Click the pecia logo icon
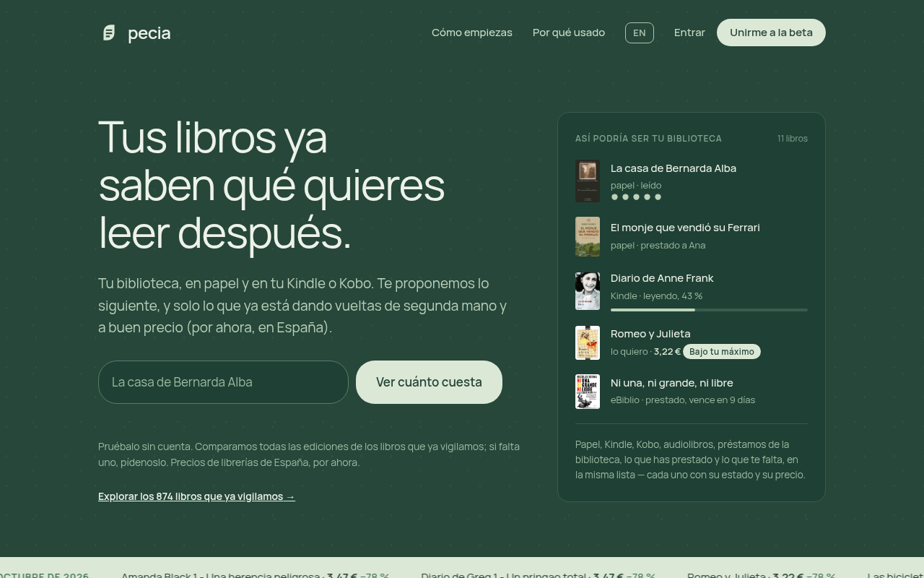The height and width of the screenshot is (578, 924). 109,33
